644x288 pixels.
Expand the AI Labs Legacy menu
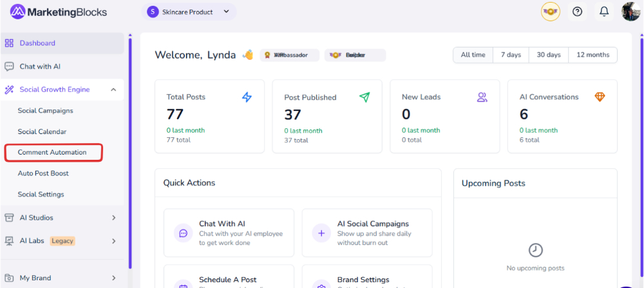(x=113, y=241)
